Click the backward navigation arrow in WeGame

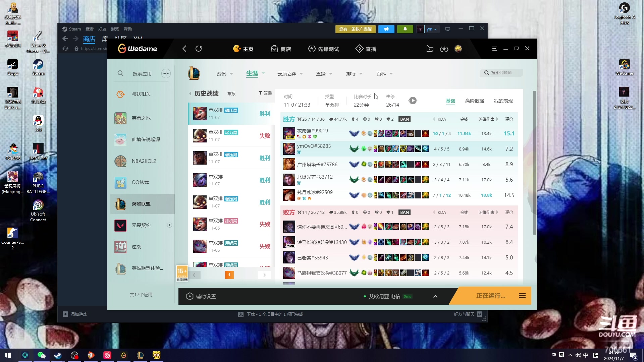(184, 48)
